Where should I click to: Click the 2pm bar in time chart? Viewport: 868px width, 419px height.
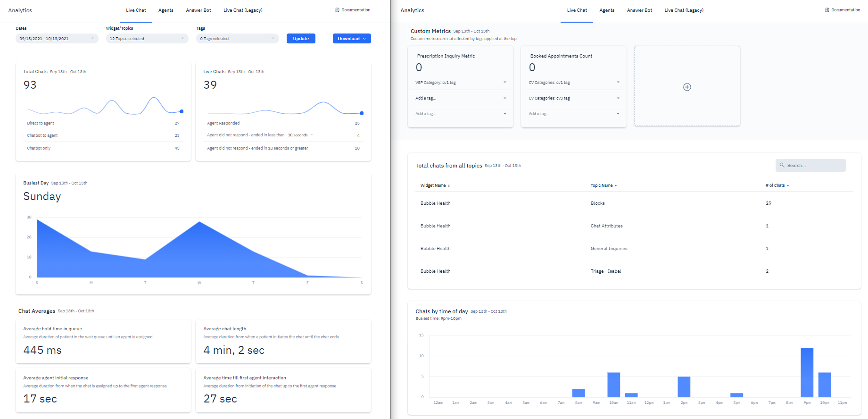(x=684, y=387)
